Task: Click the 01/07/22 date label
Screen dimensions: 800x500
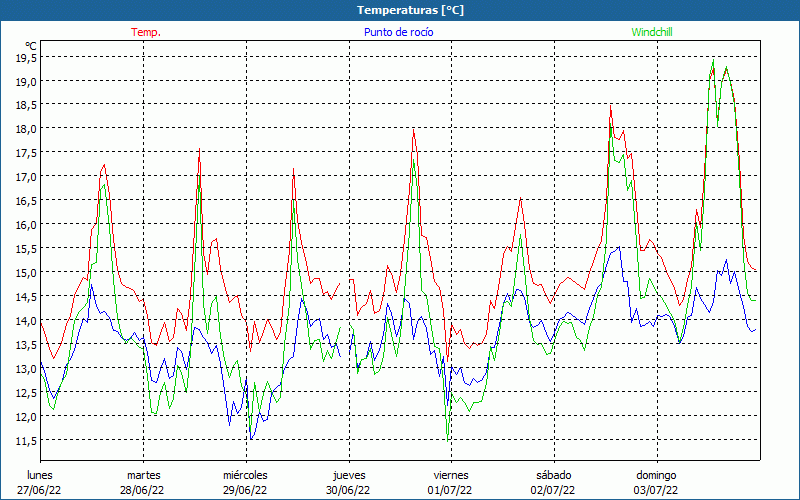Action: (x=449, y=490)
